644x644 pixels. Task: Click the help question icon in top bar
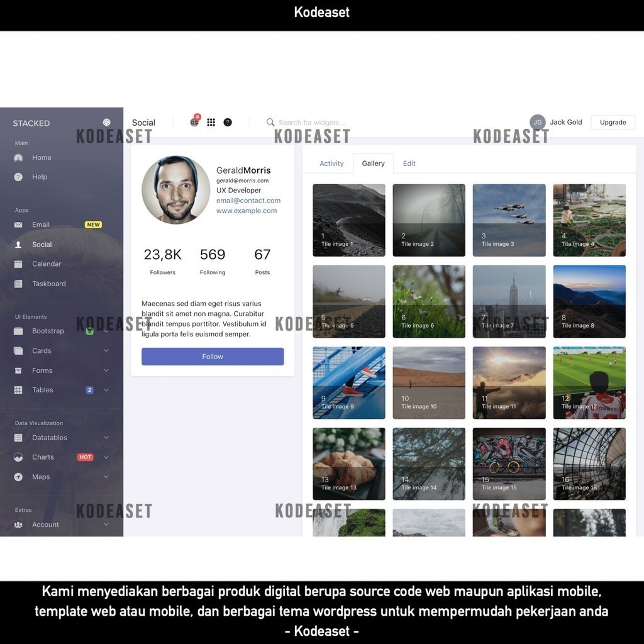(228, 122)
